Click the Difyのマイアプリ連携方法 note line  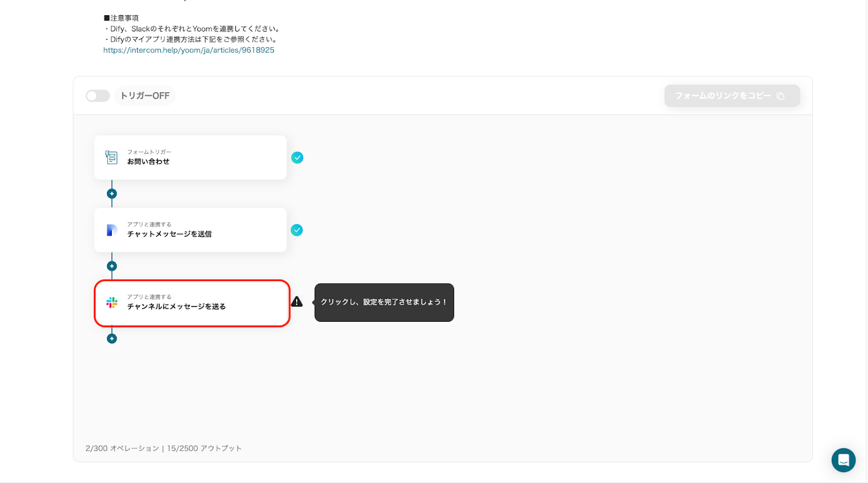coord(191,39)
